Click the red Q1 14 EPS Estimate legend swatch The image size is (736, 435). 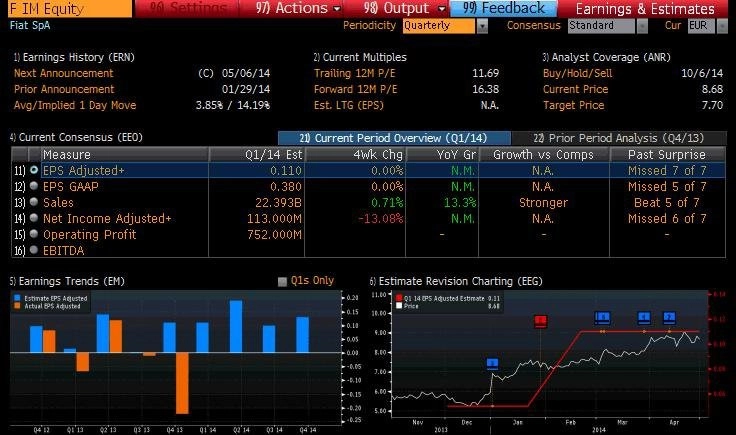point(399,298)
